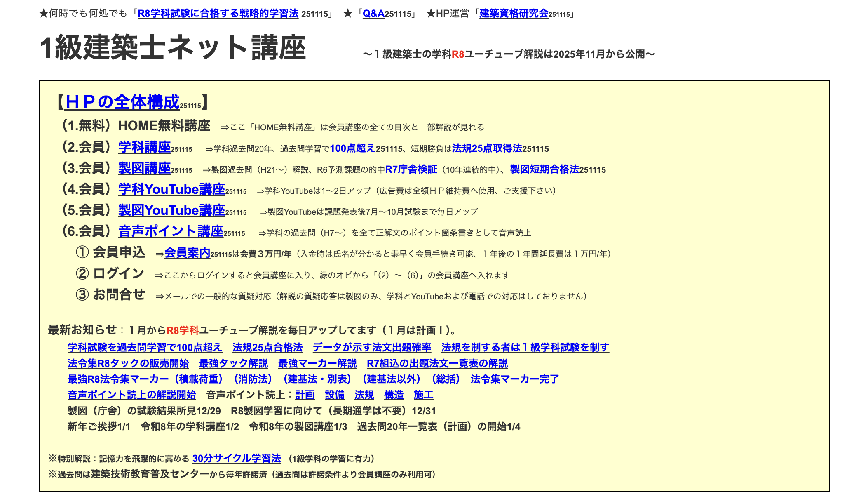Open the 音声ポイント講座 audio course
The height and width of the screenshot is (499, 868).
170,232
